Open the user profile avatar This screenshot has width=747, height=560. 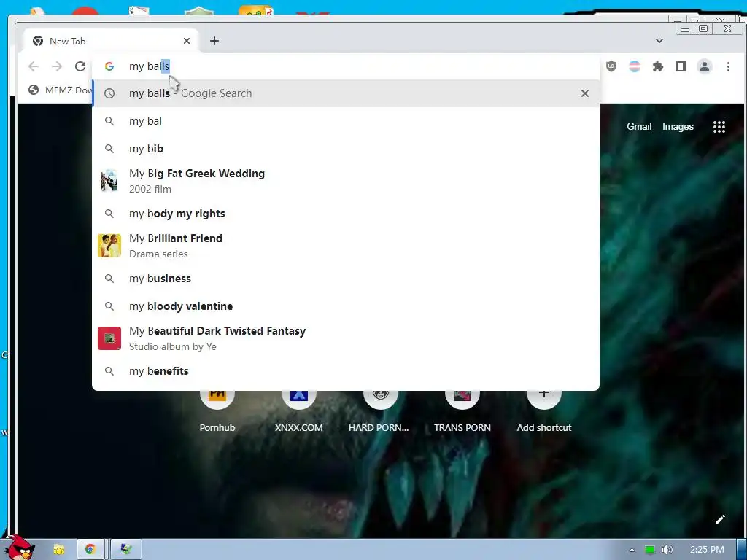(x=705, y=66)
